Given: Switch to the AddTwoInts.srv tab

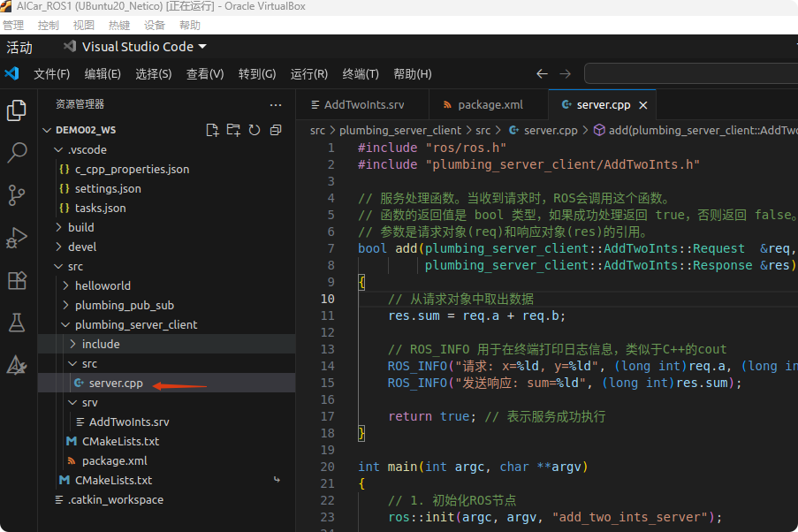Looking at the screenshot, I should (x=362, y=105).
